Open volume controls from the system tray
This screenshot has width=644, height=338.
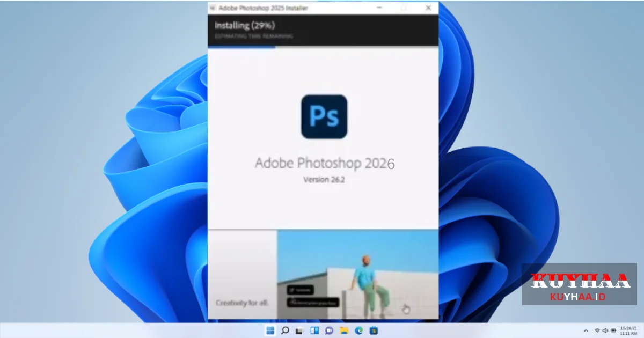[605, 330]
